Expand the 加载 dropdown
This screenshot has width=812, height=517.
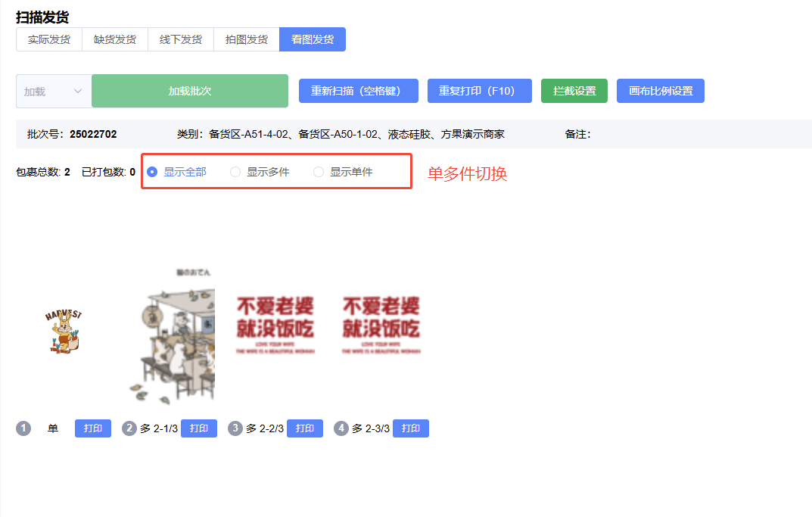(54, 91)
